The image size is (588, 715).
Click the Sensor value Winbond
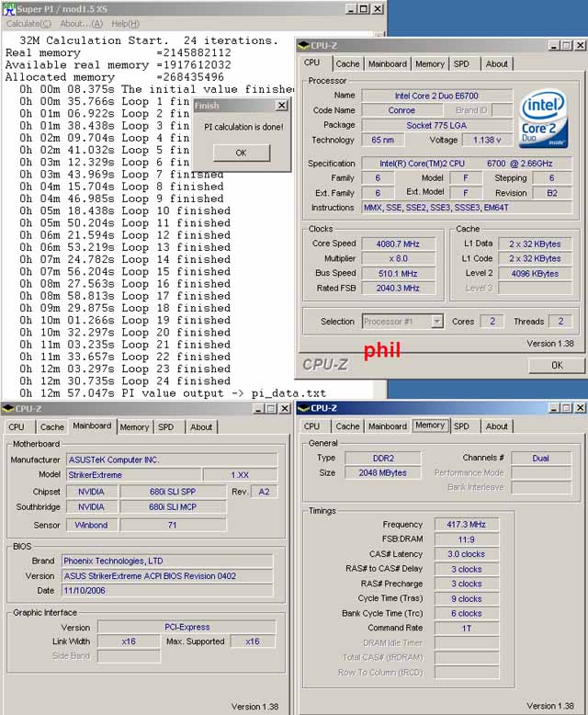click(x=92, y=526)
